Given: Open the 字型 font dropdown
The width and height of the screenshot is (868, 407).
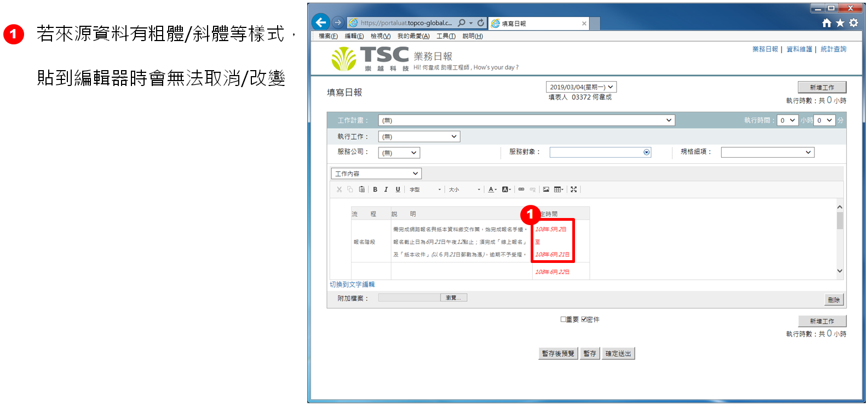Looking at the screenshot, I should 425,190.
